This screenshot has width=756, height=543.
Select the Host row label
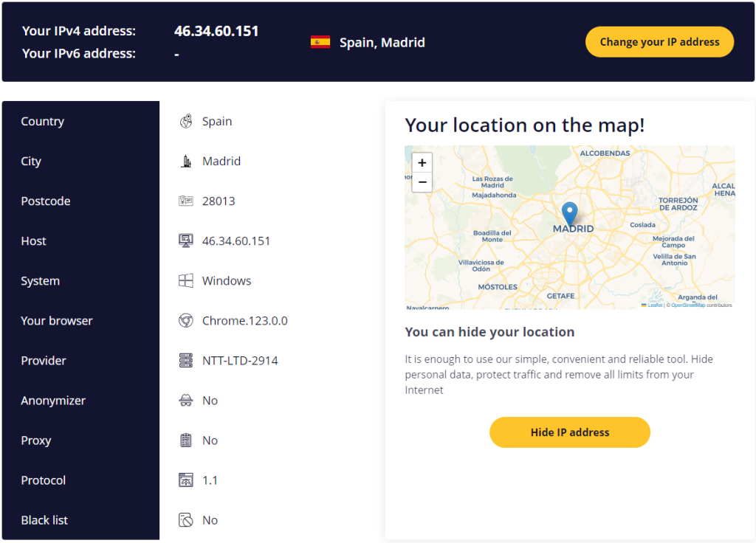click(x=34, y=241)
